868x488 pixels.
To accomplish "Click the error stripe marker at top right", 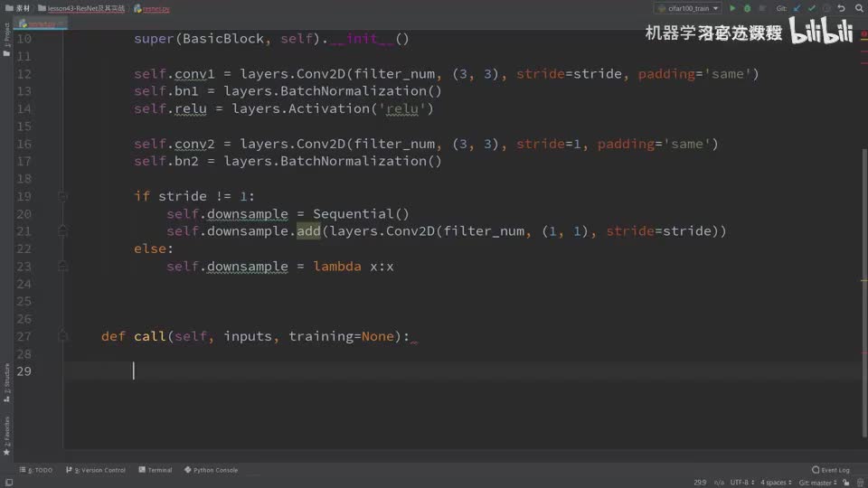I will (x=863, y=33).
